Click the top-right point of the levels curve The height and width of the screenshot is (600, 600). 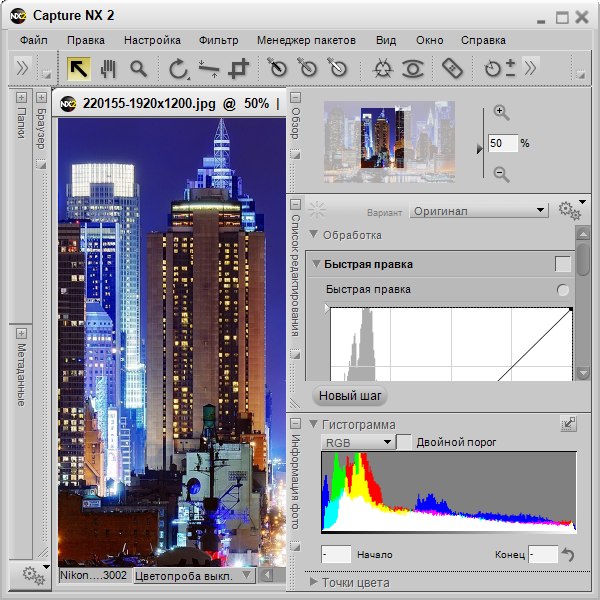[x=571, y=309]
